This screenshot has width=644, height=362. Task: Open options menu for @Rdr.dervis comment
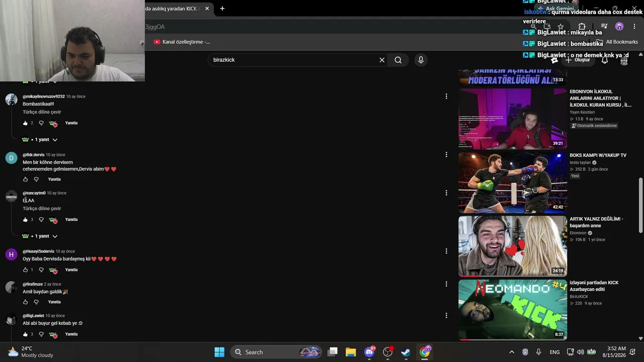[x=446, y=154]
